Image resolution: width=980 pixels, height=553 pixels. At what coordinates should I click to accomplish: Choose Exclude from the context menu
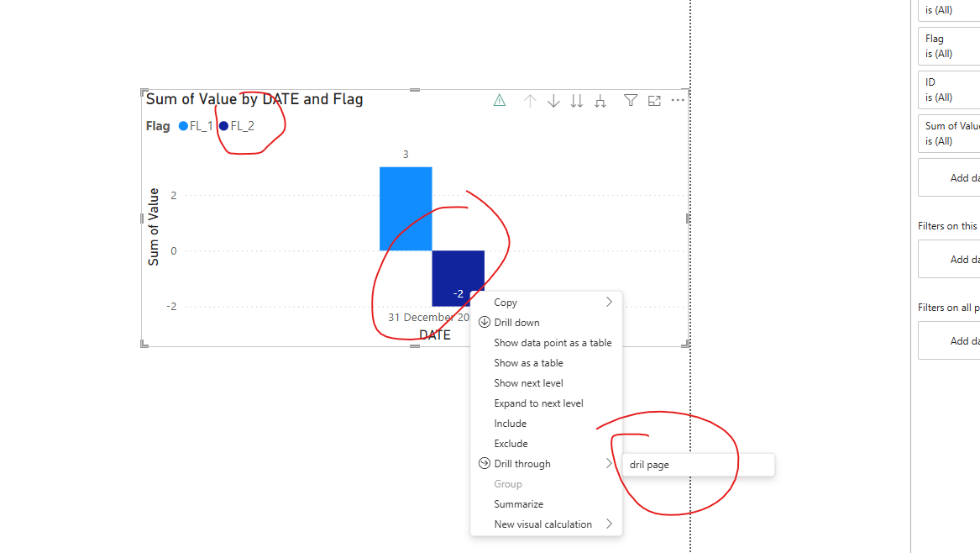click(546, 444)
